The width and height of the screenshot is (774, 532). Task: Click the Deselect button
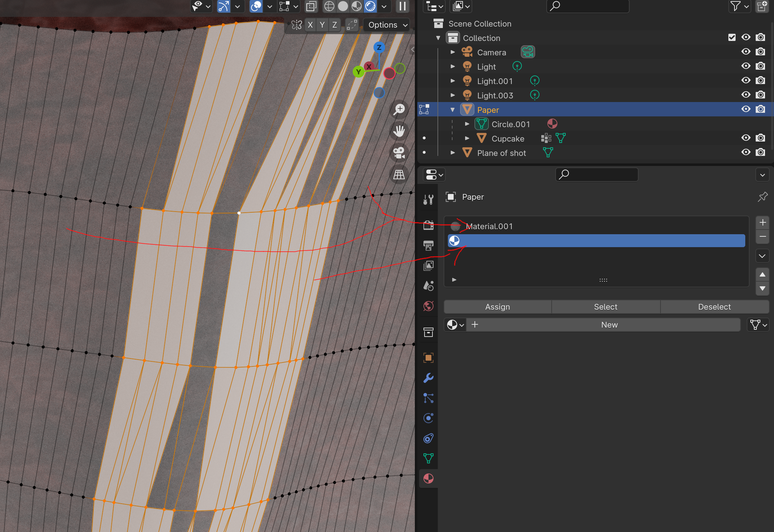coord(714,307)
